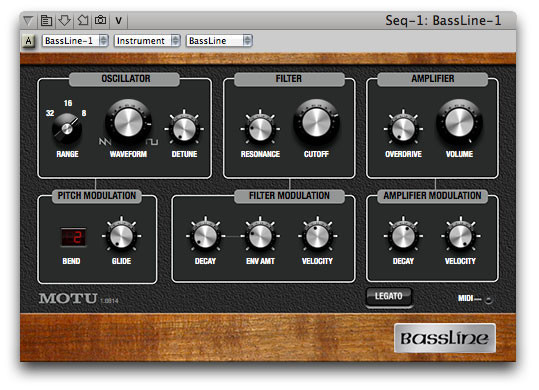The height and width of the screenshot is (390, 539).
Task: Click the Overdrive knob
Action: [x=403, y=129]
